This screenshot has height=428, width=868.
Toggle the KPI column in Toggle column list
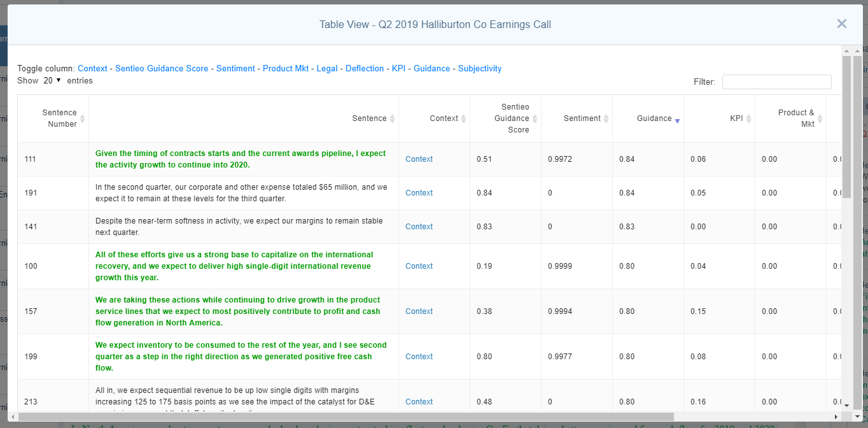click(399, 69)
